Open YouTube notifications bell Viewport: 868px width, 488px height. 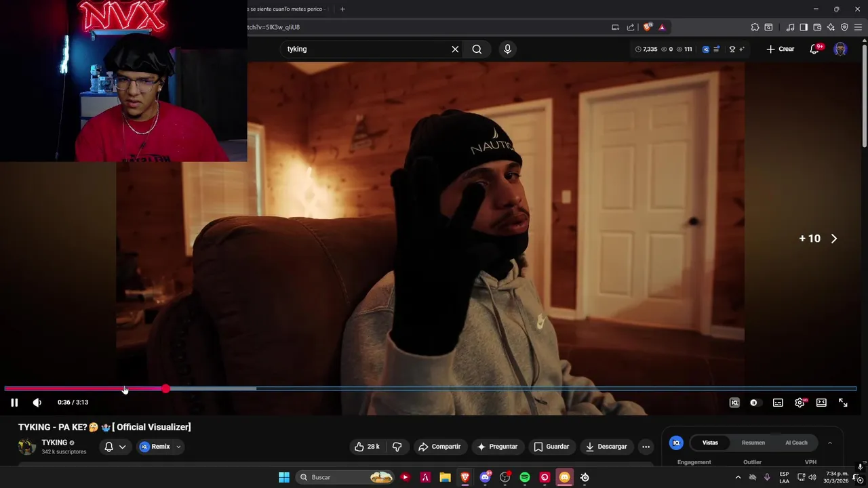(814, 49)
